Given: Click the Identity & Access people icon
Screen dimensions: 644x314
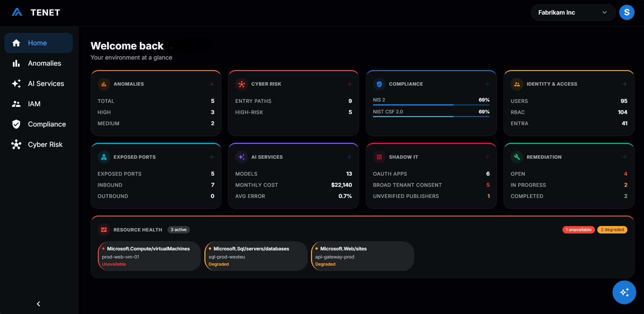Looking at the screenshot, I should pos(517,84).
